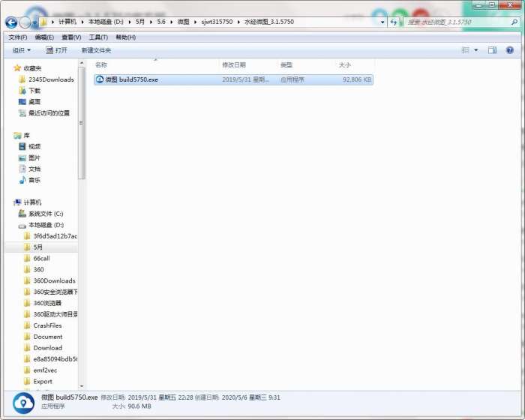Open the Document folder
The width and height of the screenshot is (525, 420).
(x=43, y=337)
